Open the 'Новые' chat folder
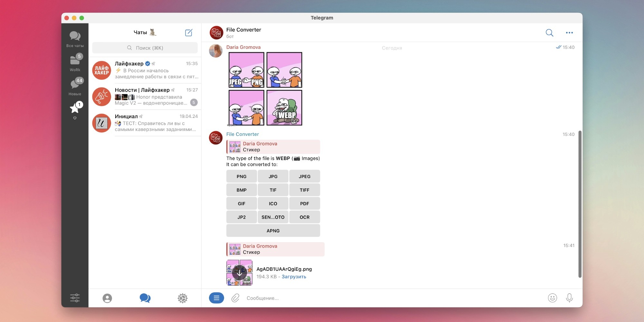The image size is (644, 322). point(75,87)
